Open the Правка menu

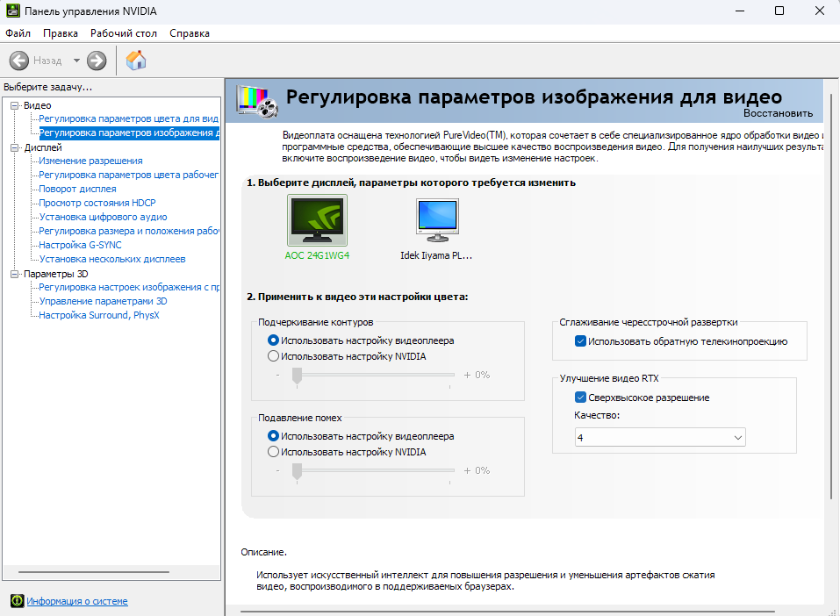61,33
